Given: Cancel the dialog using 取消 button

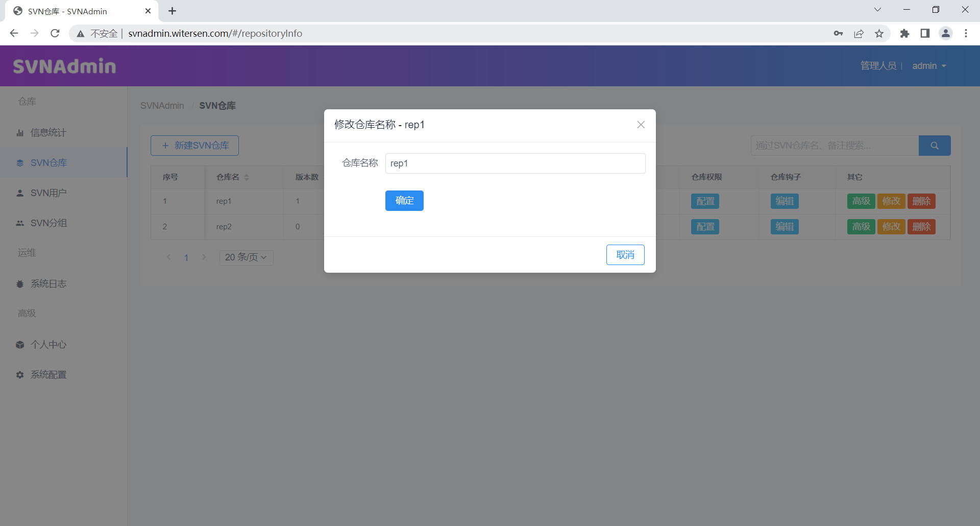Looking at the screenshot, I should point(625,255).
